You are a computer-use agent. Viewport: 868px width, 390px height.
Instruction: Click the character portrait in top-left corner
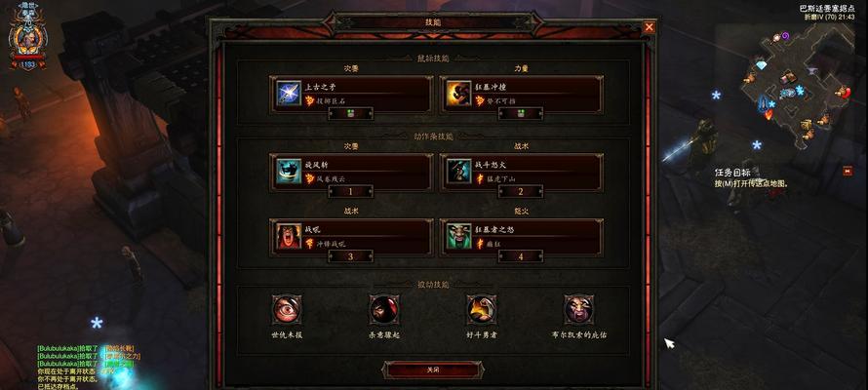(27, 38)
